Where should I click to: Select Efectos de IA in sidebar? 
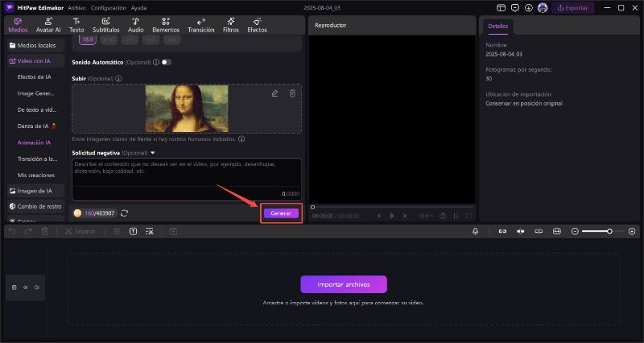34,77
